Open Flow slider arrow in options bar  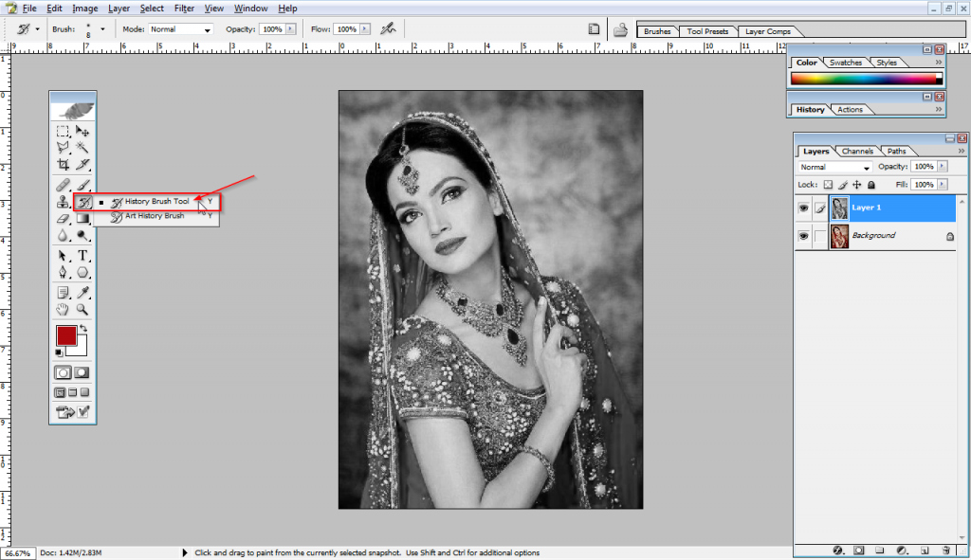pyautogui.click(x=365, y=29)
